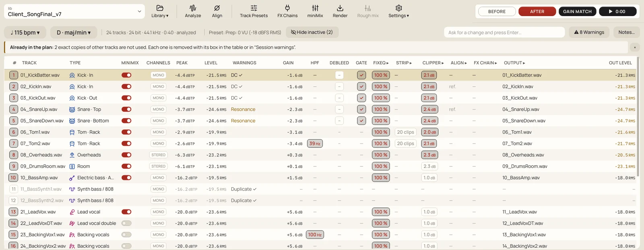Click tom icon on 07_Tom2.wav row
The height and width of the screenshot is (250, 644).
[72, 143]
